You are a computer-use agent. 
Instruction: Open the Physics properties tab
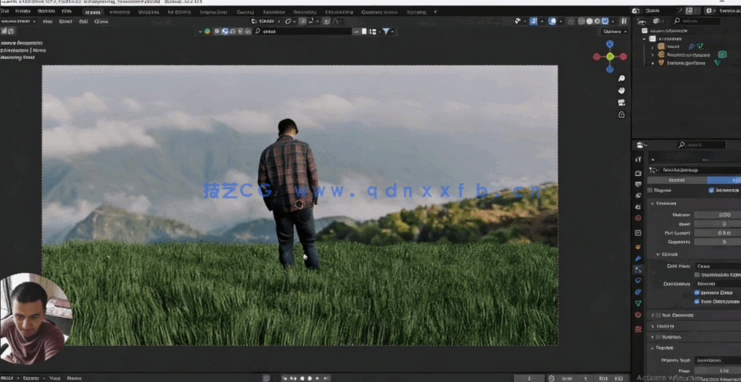pos(638,280)
